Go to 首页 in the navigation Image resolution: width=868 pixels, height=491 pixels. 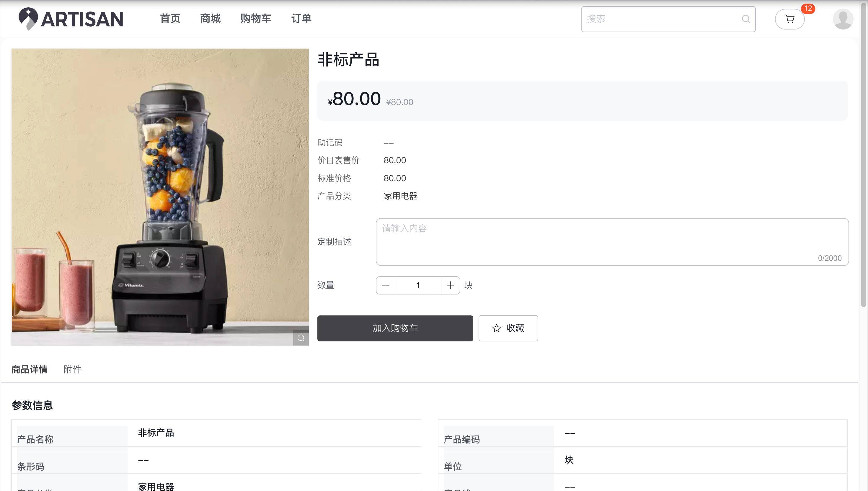170,19
